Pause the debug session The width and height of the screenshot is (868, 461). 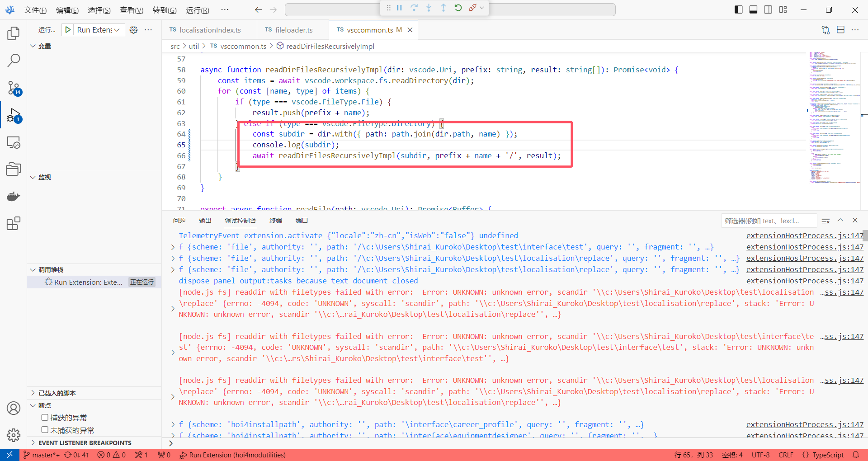tap(400, 8)
